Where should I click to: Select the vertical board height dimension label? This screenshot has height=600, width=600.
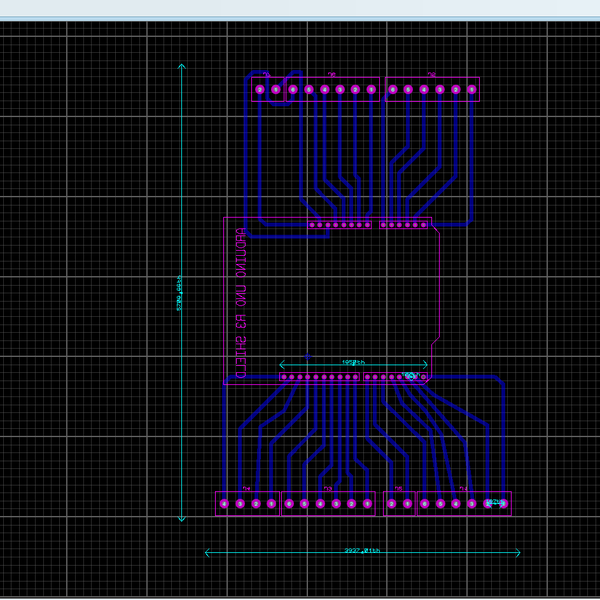click(179, 295)
